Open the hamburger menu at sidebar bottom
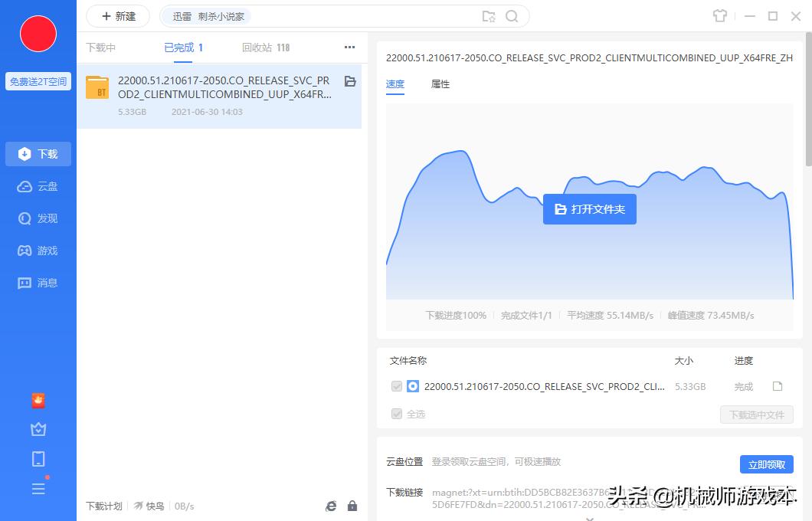 point(38,489)
